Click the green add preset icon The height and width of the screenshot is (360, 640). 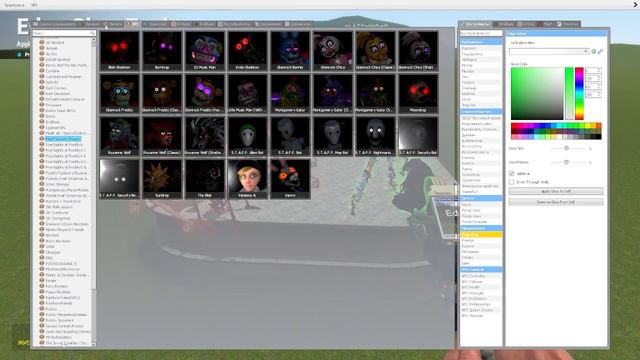[x=594, y=51]
